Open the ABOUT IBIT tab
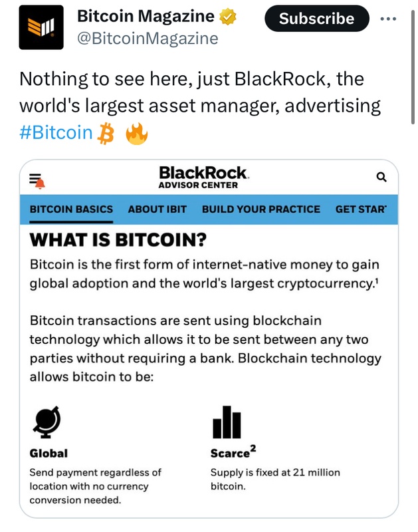The width and height of the screenshot is (418, 532). pos(157,208)
